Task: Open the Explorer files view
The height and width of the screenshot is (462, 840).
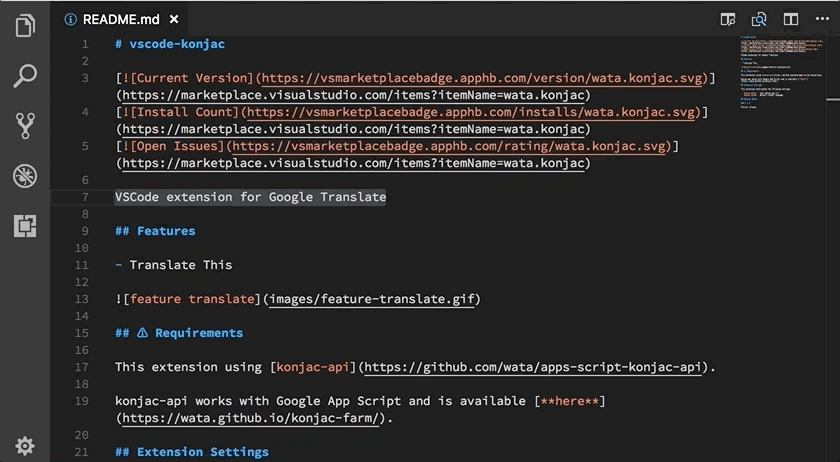Action: click(x=25, y=25)
